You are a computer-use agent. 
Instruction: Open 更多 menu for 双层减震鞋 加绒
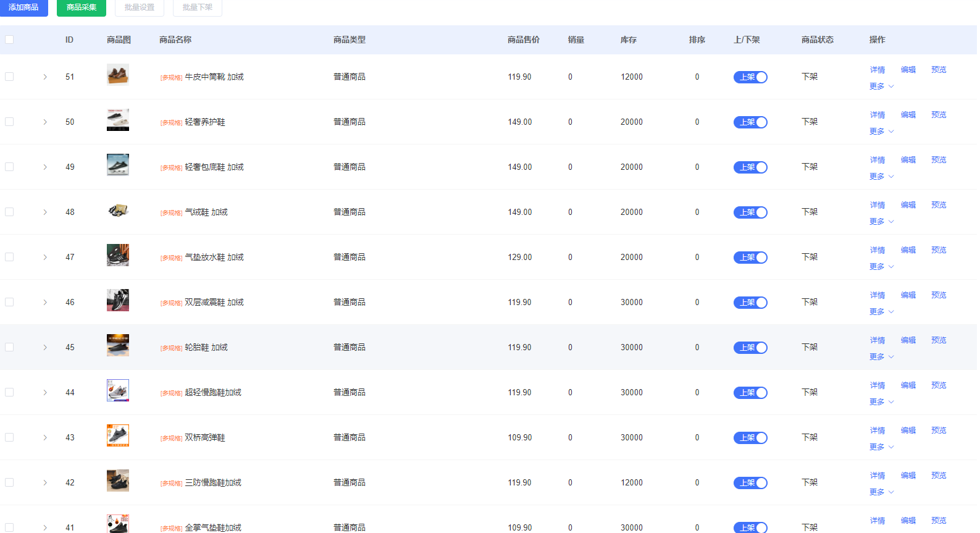[x=881, y=312]
